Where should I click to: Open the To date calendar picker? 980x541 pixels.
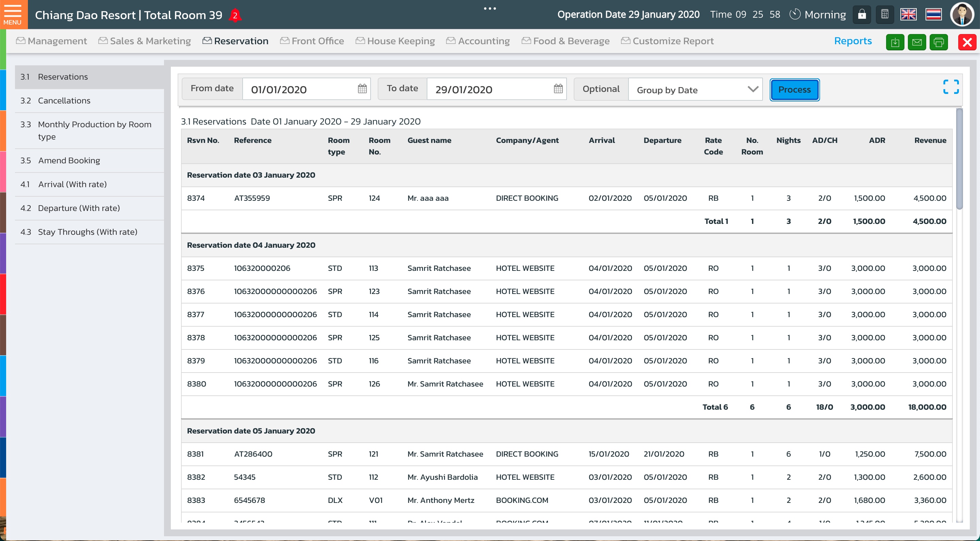(x=558, y=89)
